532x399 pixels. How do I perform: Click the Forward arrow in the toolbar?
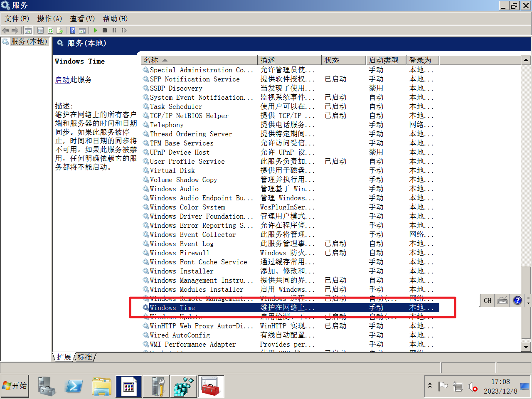[x=15, y=30]
